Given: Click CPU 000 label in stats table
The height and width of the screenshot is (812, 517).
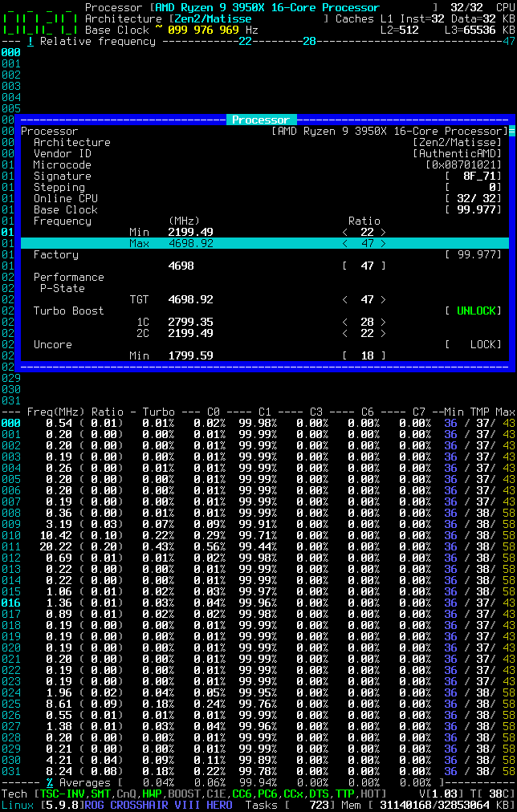Looking at the screenshot, I should pyautogui.click(x=11, y=423).
